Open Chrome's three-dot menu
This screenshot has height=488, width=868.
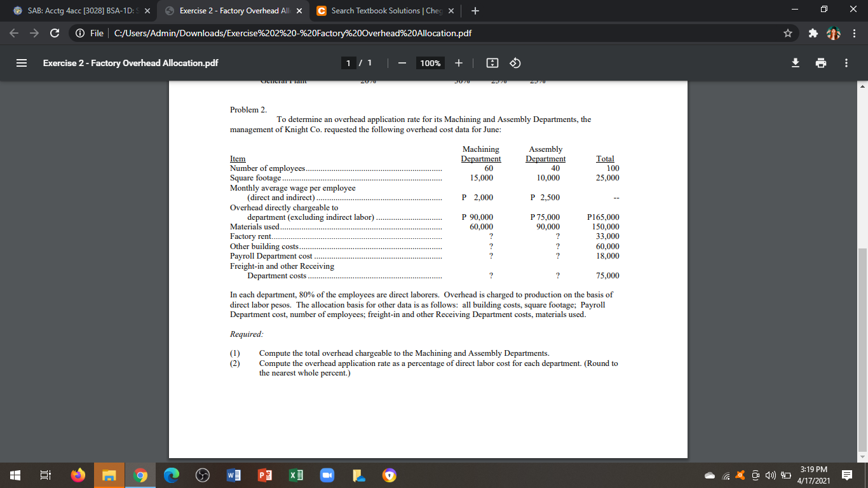(853, 33)
